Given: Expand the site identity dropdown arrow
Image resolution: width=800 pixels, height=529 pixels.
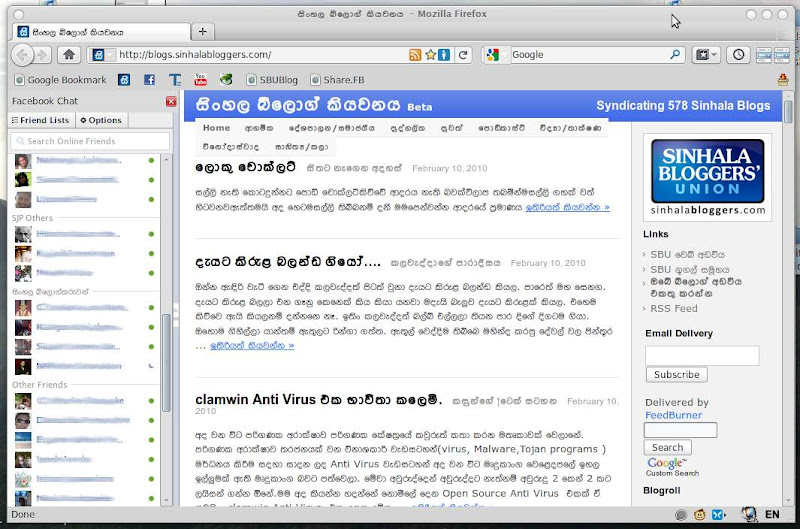Looking at the screenshot, I should point(110,55).
